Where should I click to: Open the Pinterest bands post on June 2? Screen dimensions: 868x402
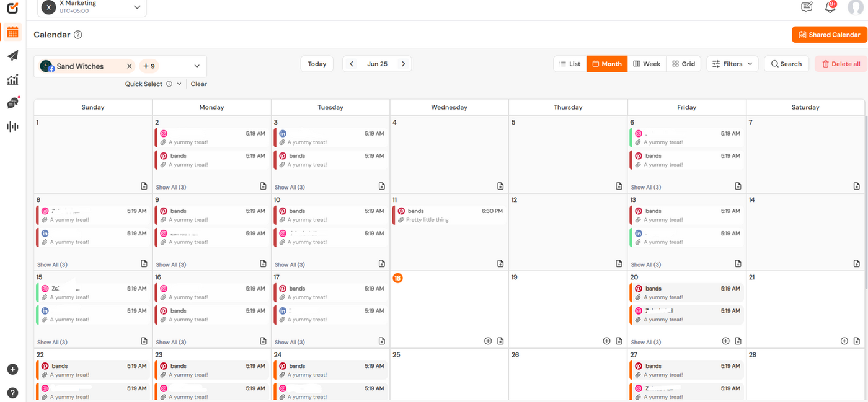tap(211, 160)
